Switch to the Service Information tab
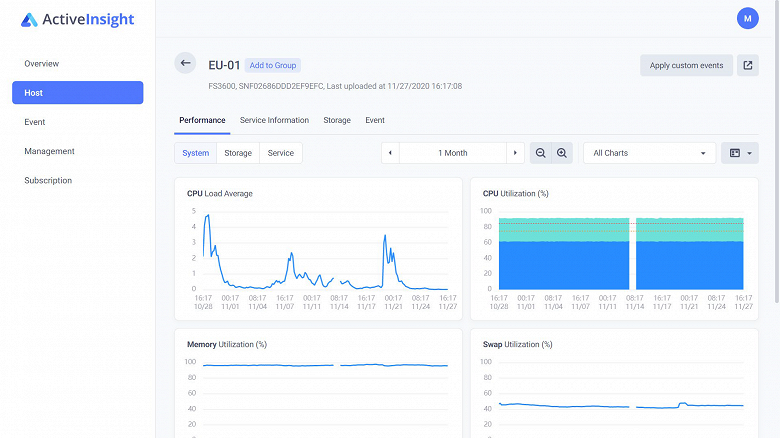This screenshot has height=438, width=780. pos(274,120)
